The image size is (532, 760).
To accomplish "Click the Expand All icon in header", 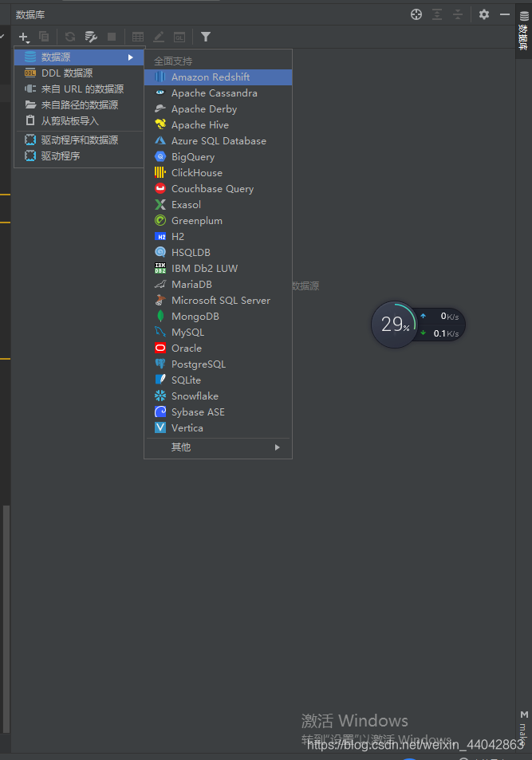I will pos(437,14).
